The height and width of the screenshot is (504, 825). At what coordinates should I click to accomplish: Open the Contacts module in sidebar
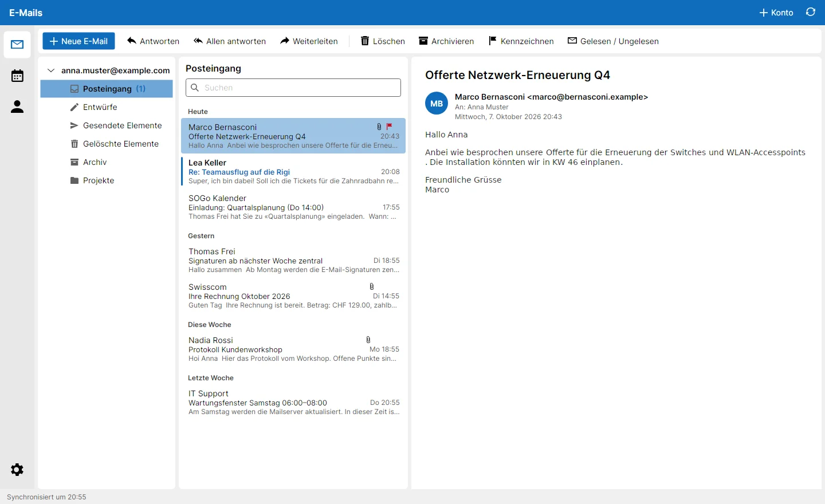(x=17, y=107)
